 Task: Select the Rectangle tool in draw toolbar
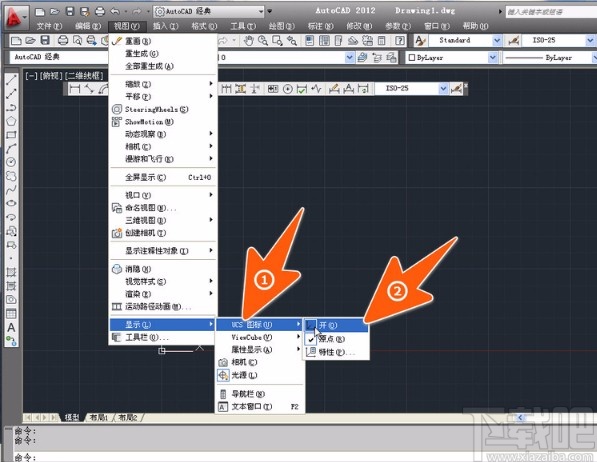point(11,135)
